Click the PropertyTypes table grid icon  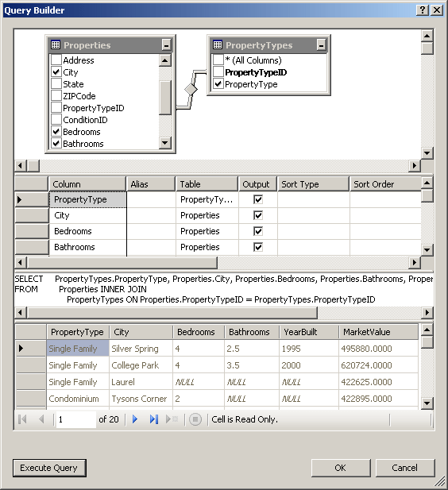click(218, 44)
